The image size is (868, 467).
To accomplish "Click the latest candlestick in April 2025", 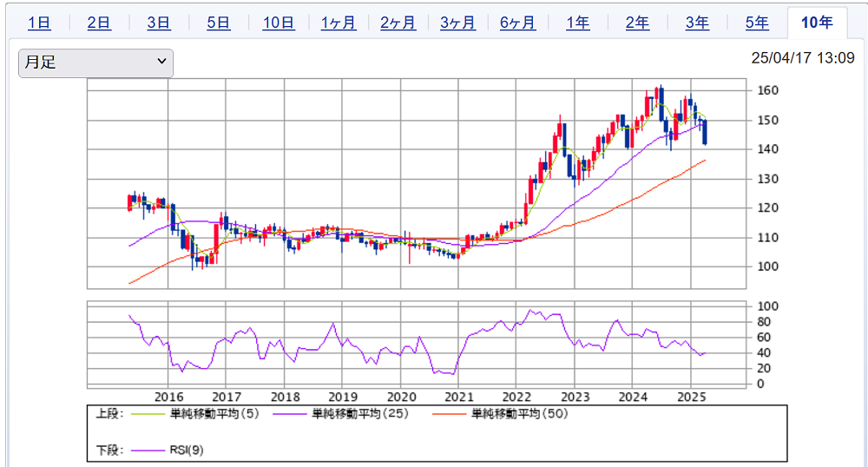I will [x=705, y=132].
